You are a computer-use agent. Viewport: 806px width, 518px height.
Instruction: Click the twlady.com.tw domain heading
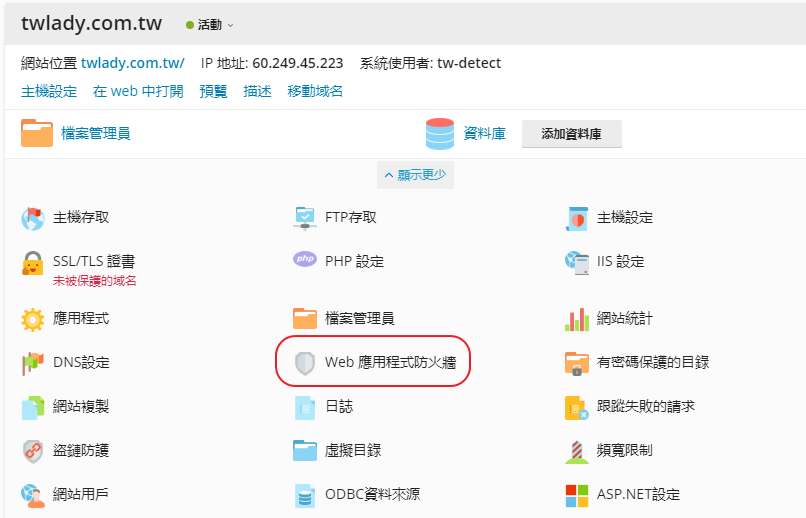[91, 23]
